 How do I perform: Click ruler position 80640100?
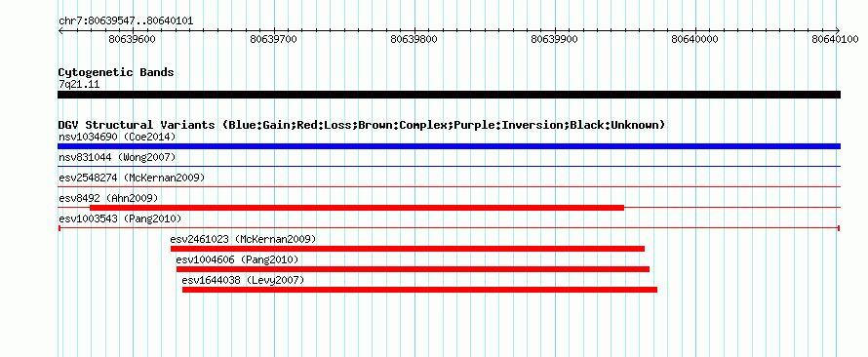(836, 39)
